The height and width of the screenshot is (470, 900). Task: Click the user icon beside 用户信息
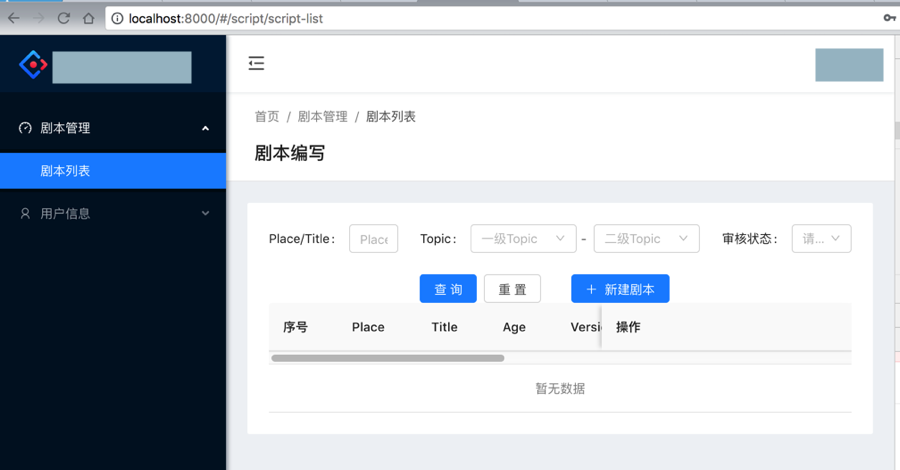click(25, 213)
